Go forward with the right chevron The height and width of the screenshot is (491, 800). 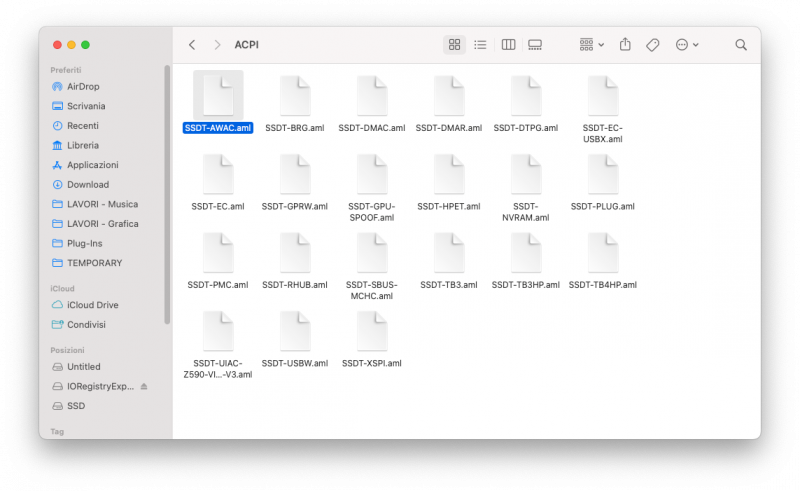217,45
